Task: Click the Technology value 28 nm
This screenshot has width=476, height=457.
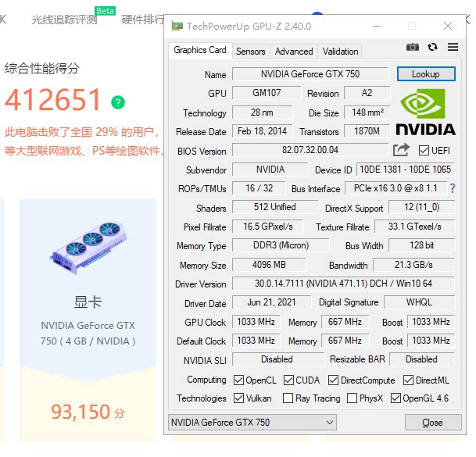Action: pos(263,112)
